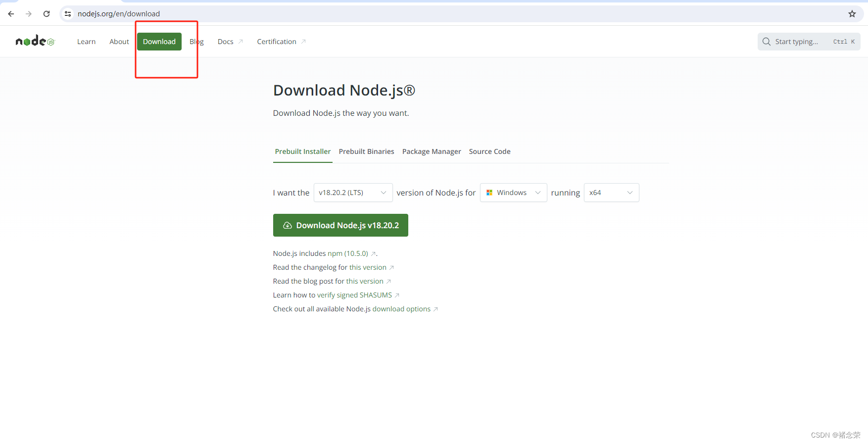Click external arrow next to Certification

(303, 42)
